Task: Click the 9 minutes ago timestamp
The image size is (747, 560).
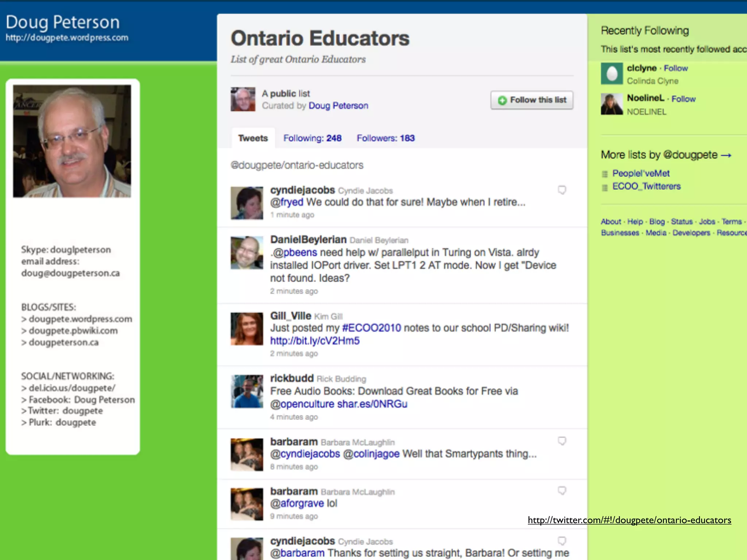Action: [294, 517]
